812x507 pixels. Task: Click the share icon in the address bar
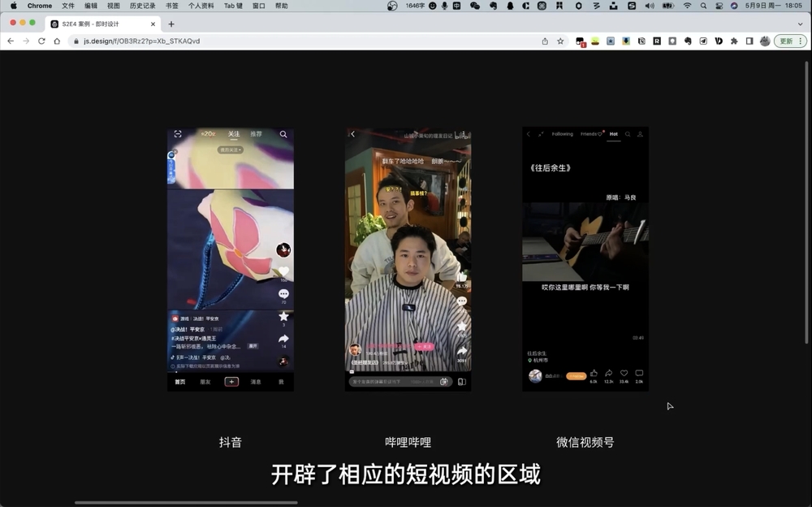[x=545, y=41]
